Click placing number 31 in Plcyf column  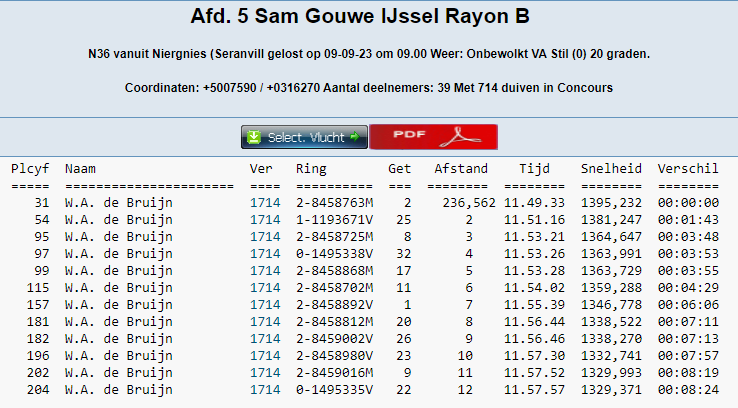(x=41, y=203)
